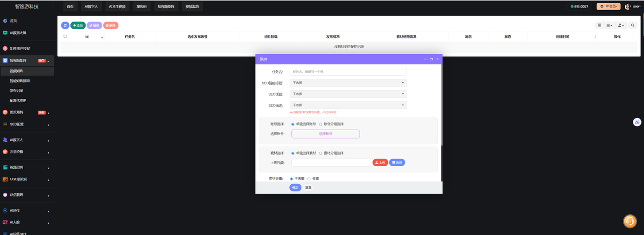The width and height of the screenshot is (644, 235).
Task: Click the 确定 confirm button
Action: tap(295, 187)
